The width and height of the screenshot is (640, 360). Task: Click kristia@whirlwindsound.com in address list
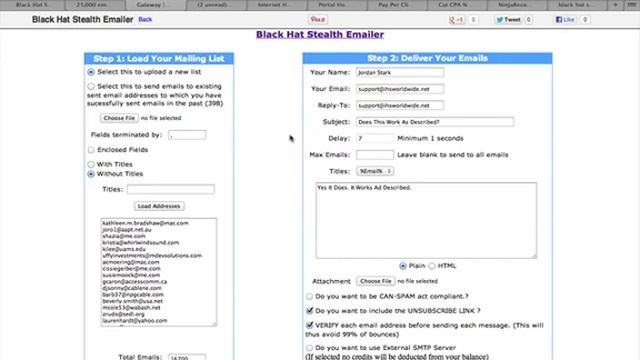(140, 243)
